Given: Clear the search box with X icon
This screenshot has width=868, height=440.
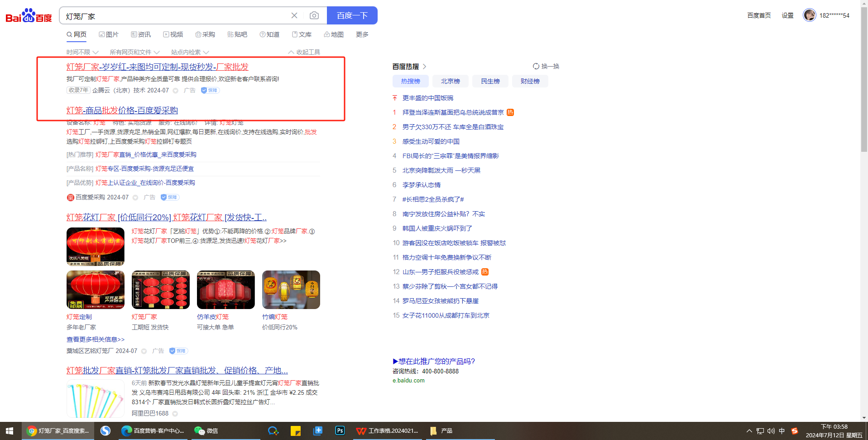Looking at the screenshot, I should [x=294, y=16].
